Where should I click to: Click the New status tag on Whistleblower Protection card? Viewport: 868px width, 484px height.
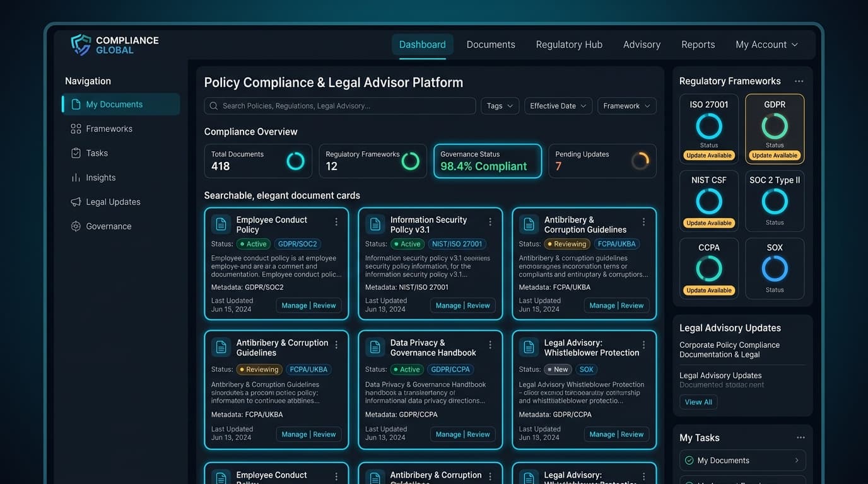pos(558,369)
